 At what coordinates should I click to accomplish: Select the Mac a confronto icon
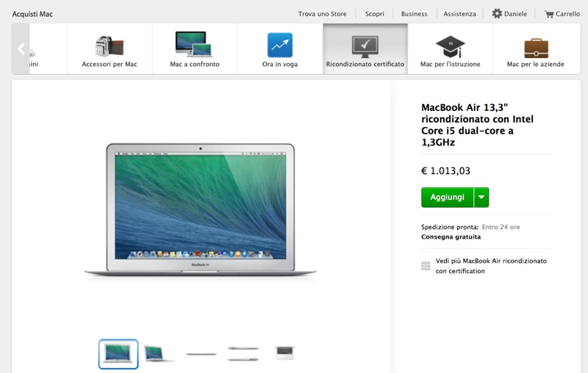(194, 44)
